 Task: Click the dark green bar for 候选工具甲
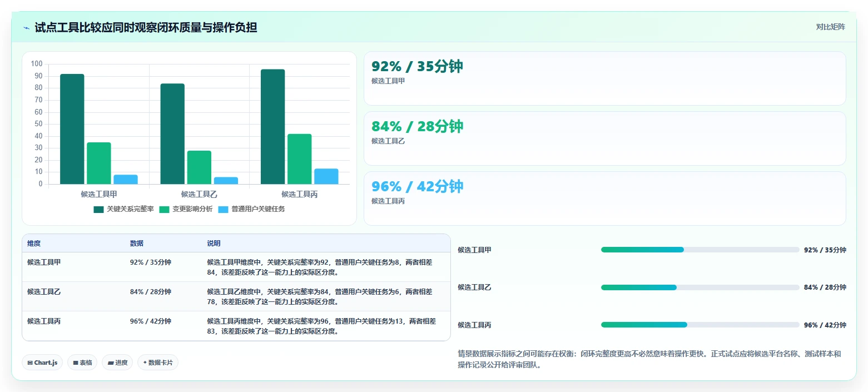(72, 129)
